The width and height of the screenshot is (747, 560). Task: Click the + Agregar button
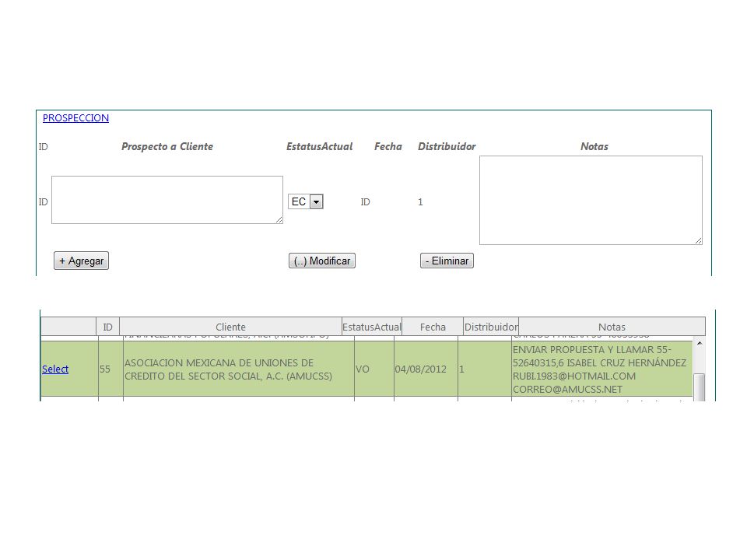point(82,261)
